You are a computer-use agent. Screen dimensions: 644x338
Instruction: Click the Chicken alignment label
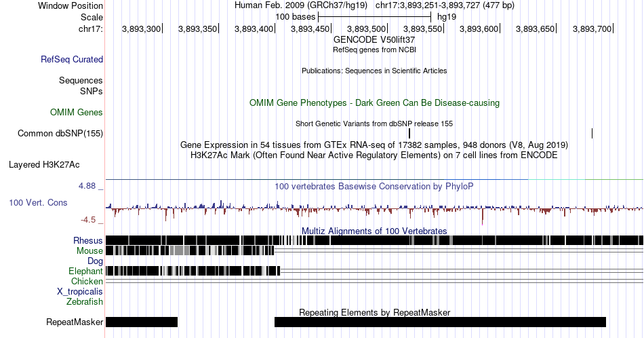pos(87,281)
